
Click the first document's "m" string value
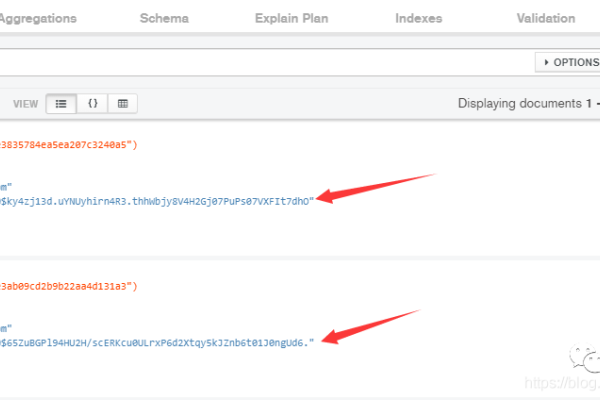point(7,185)
